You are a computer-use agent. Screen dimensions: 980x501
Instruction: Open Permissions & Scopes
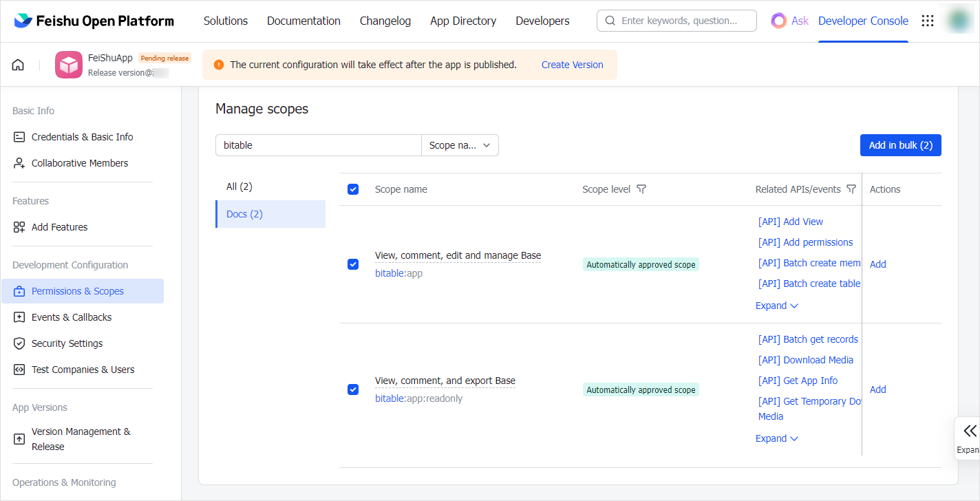[x=83, y=291]
